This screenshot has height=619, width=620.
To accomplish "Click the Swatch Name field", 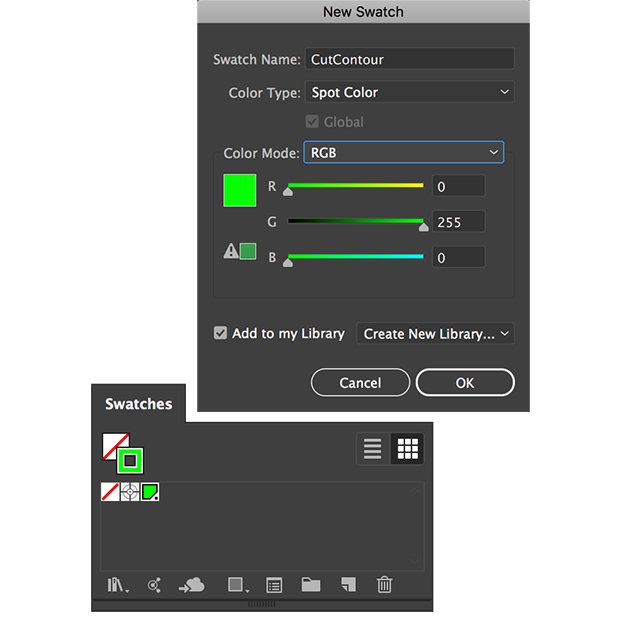I will click(410, 59).
